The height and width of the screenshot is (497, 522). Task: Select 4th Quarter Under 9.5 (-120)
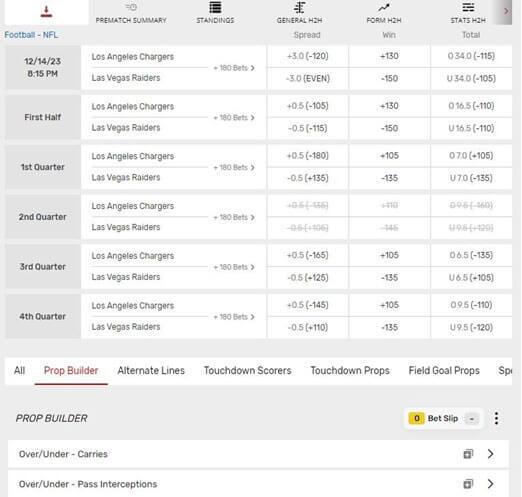pyautogui.click(x=471, y=327)
